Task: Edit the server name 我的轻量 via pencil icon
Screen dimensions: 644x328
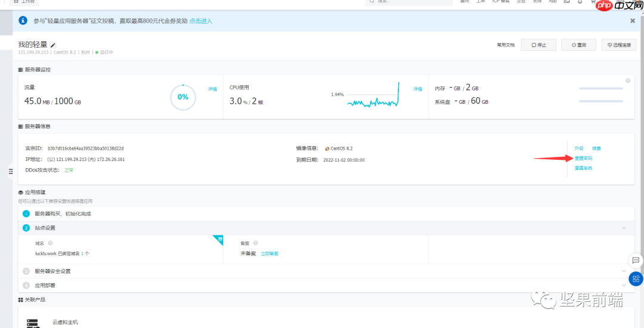Action: (52, 45)
